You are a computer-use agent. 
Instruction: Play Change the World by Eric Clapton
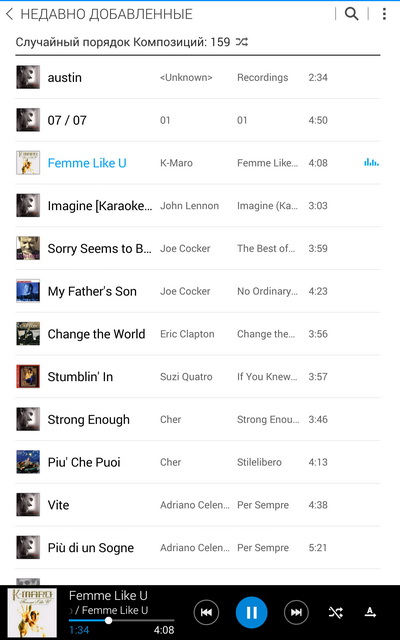coord(198,334)
